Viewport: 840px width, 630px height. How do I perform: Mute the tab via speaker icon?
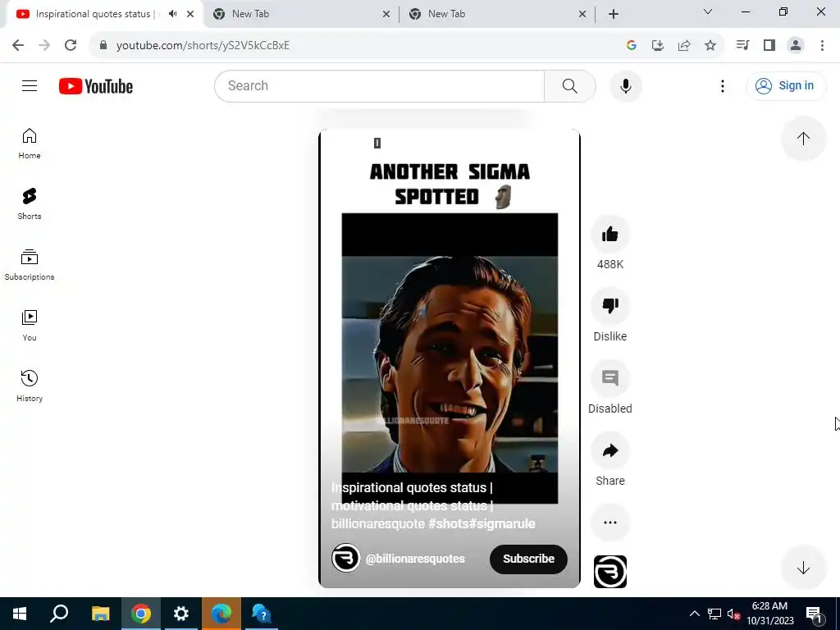[172, 14]
